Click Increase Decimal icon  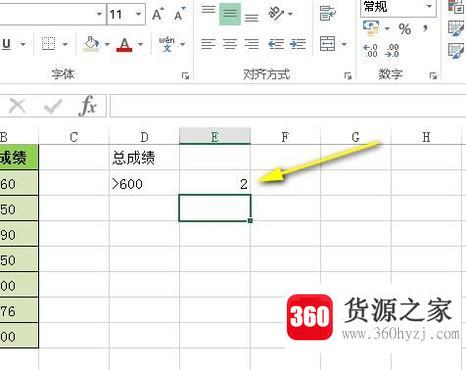coord(371,51)
